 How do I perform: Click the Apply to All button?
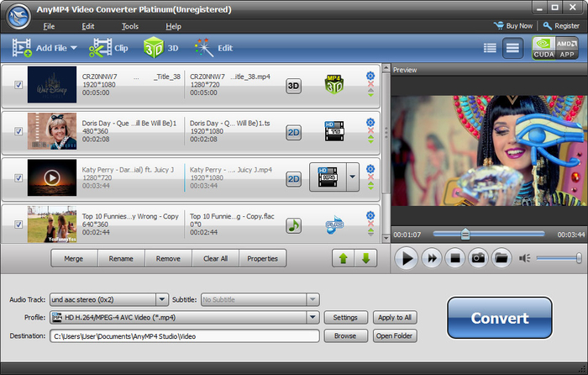click(394, 317)
